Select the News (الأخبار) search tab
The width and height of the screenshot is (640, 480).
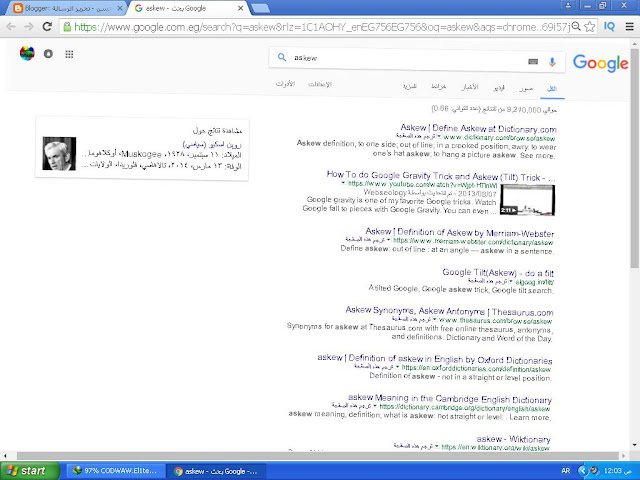[x=470, y=87]
